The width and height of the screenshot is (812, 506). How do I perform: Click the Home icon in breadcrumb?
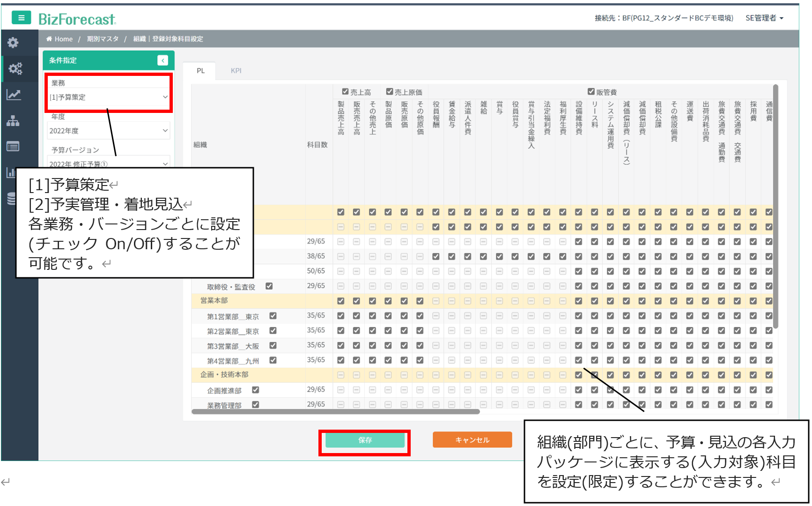[49, 39]
